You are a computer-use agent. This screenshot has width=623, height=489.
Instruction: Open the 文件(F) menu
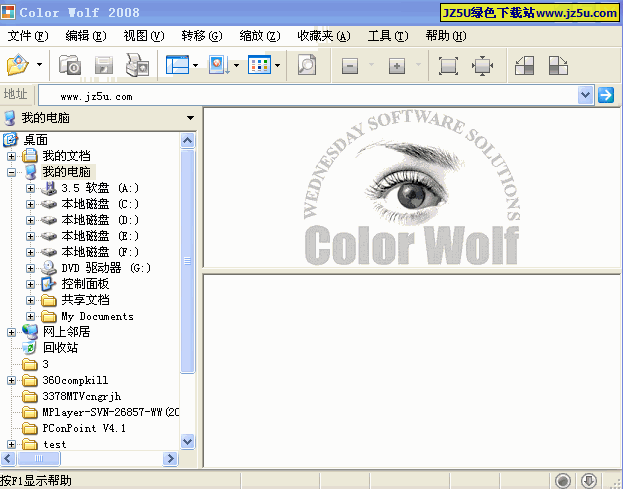[x=28, y=36]
